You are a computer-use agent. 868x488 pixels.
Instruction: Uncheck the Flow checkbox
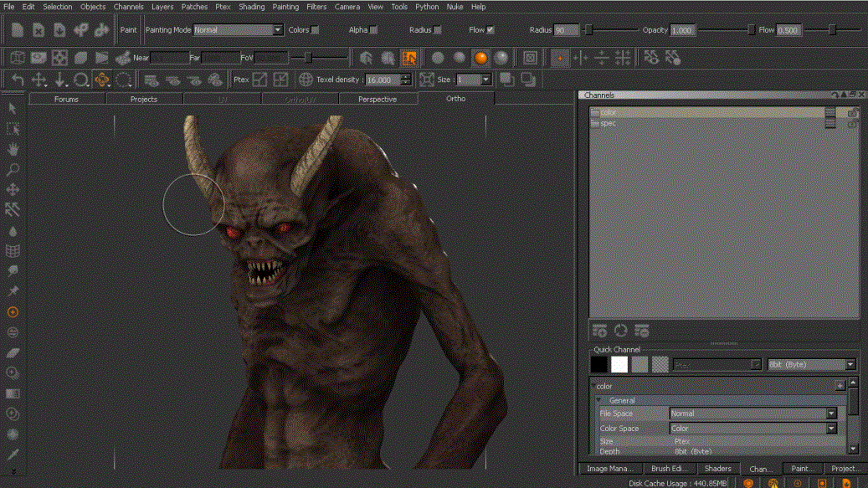(490, 30)
